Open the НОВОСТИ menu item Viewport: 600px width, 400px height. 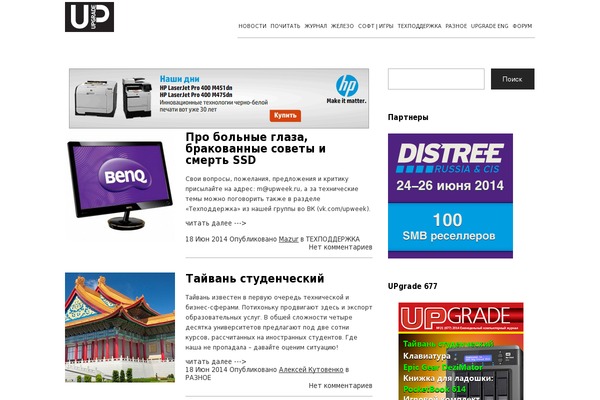pos(252,26)
